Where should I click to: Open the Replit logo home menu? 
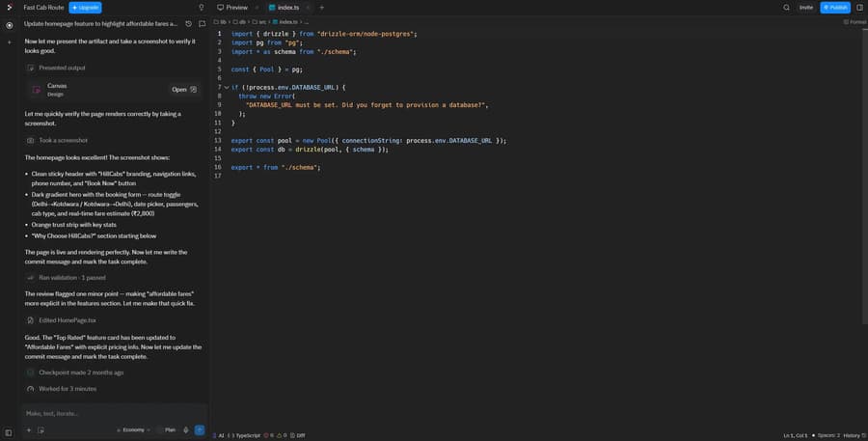coord(9,7)
